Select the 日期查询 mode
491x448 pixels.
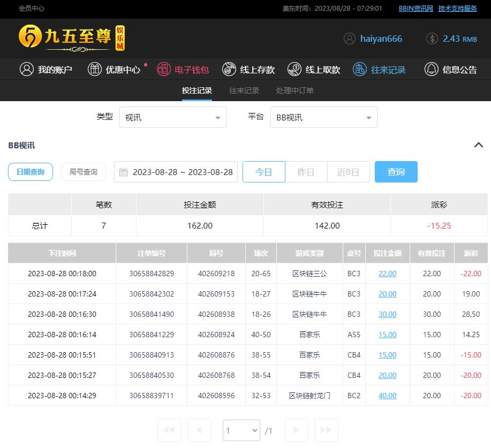click(31, 172)
